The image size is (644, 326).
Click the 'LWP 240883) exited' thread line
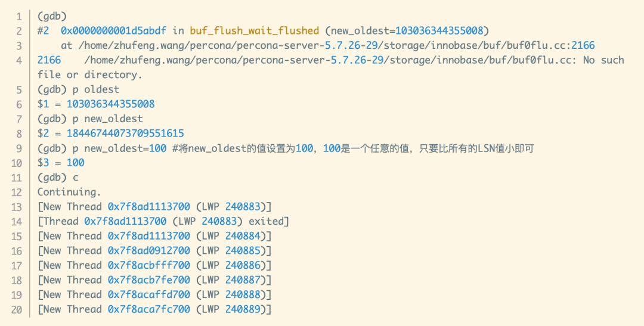coord(231,221)
